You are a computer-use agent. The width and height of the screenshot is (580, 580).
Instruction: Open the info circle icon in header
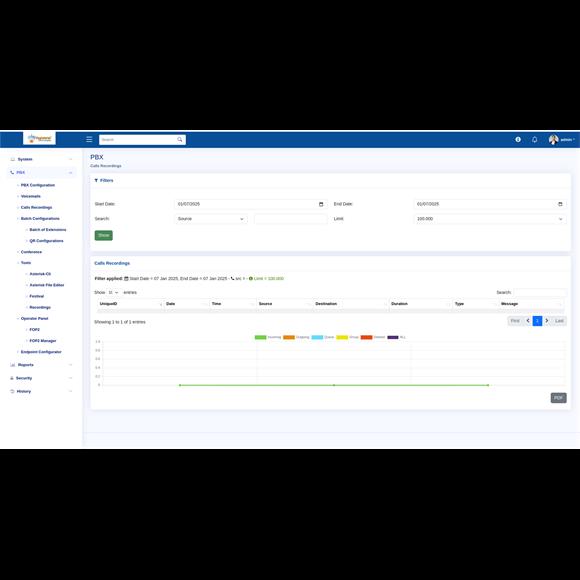(518, 139)
